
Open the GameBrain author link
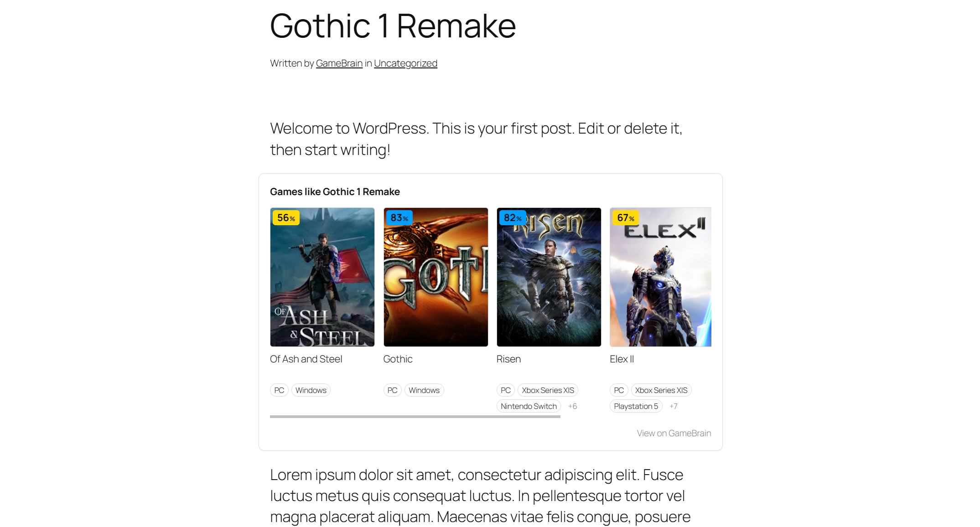pos(339,63)
